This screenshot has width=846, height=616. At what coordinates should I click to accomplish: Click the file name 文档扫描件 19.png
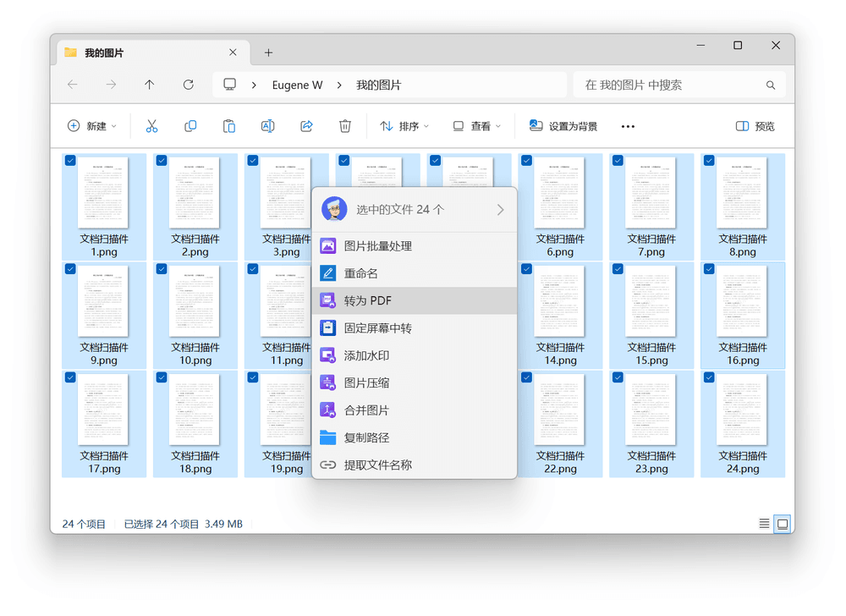click(287, 462)
